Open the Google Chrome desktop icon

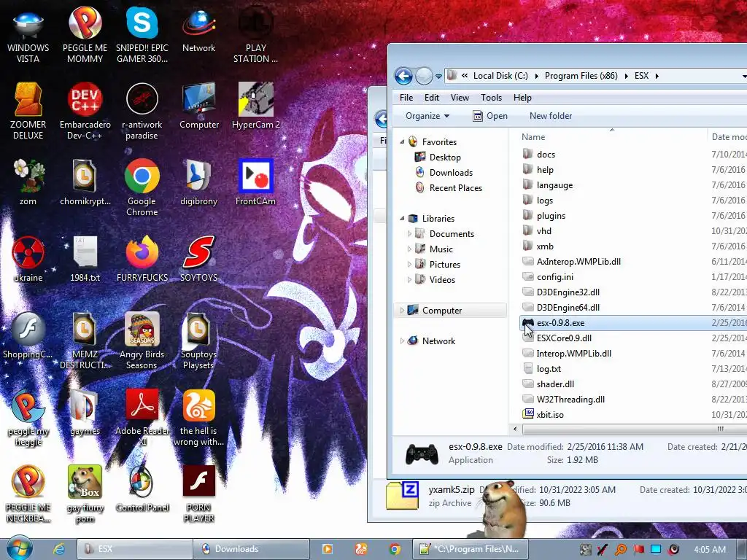pyautogui.click(x=142, y=187)
